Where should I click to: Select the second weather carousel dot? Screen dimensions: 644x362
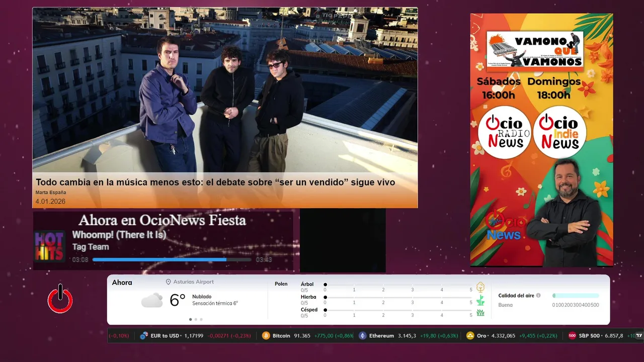pos(196,319)
